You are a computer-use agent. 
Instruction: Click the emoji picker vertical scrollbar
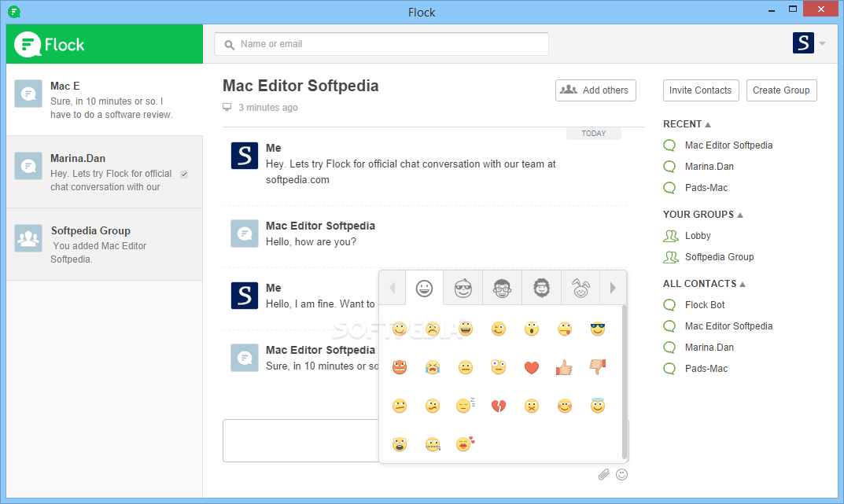tap(625, 382)
